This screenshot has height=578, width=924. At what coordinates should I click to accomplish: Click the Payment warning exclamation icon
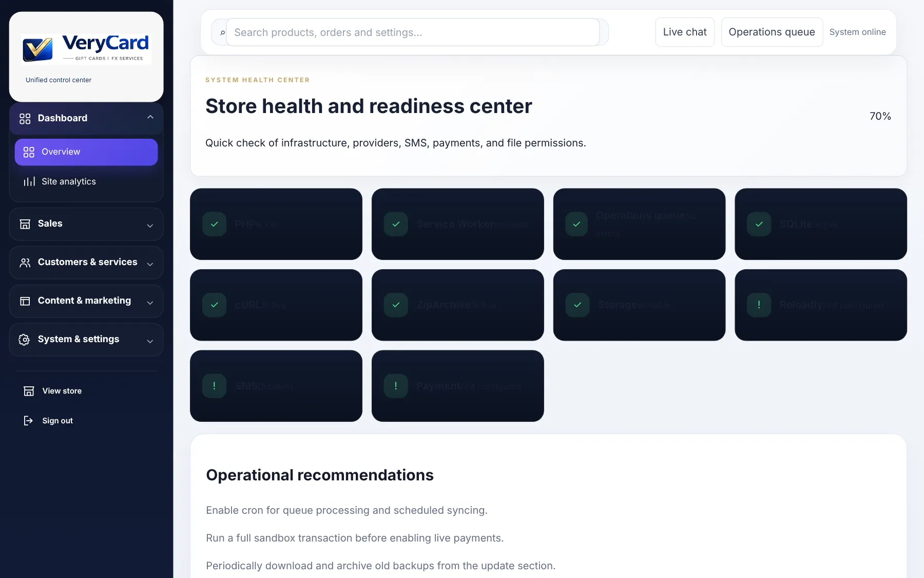pos(396,386)
